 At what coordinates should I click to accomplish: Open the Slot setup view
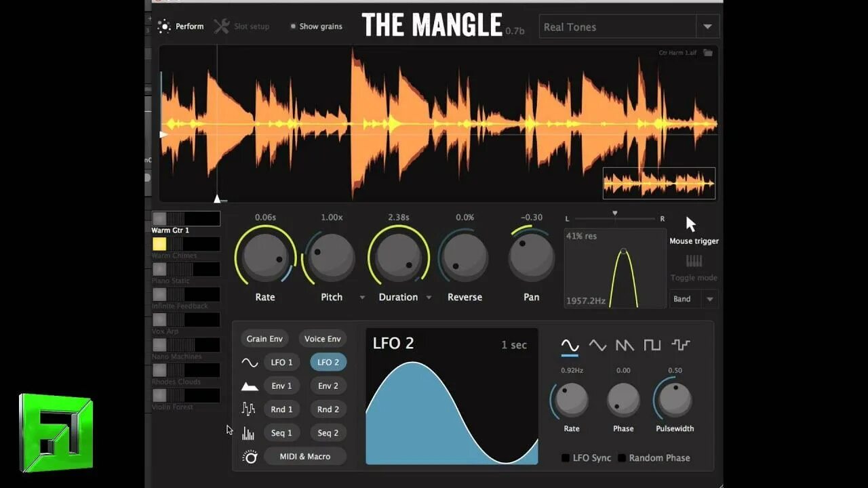coord(242,26)
